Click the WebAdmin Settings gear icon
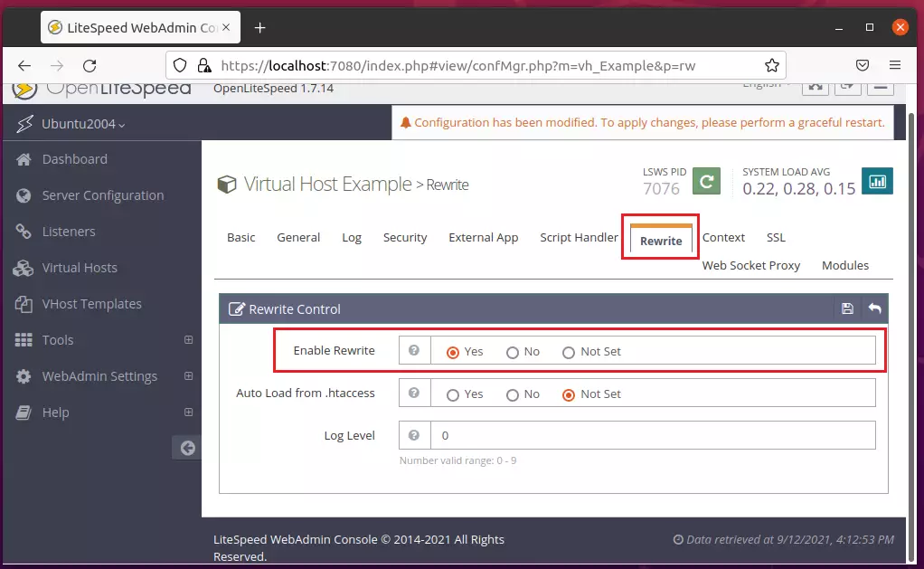 24,376
